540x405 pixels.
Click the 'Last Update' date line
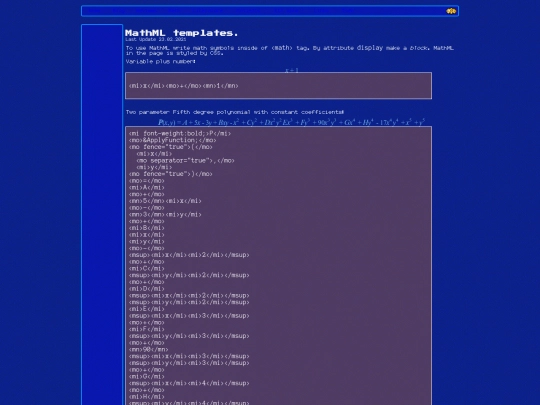point(155,39)
